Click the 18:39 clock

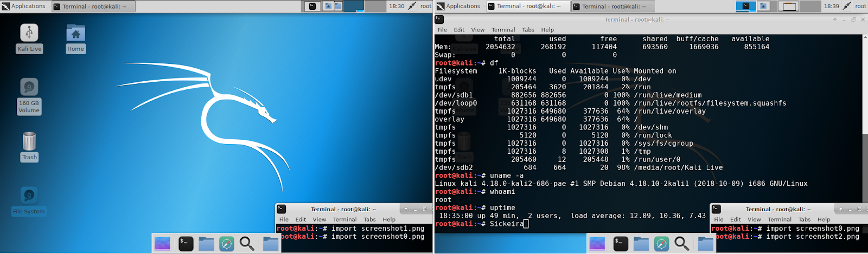click(831, 6)
